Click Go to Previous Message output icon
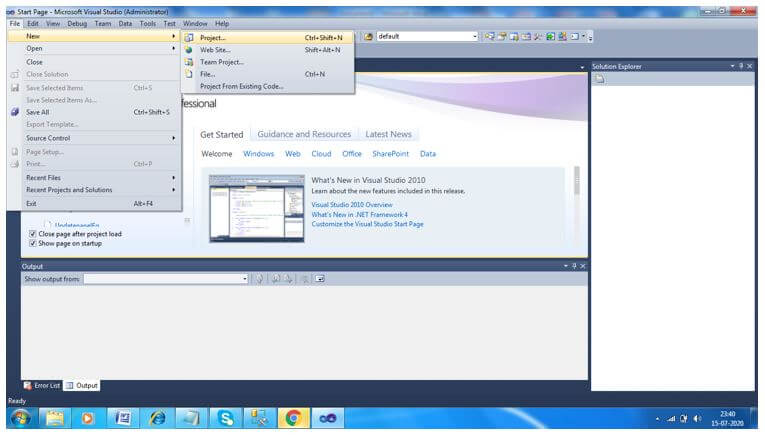The height and width of the screenshot is (435, 765). pyautogui.click(x=276, y=279)
